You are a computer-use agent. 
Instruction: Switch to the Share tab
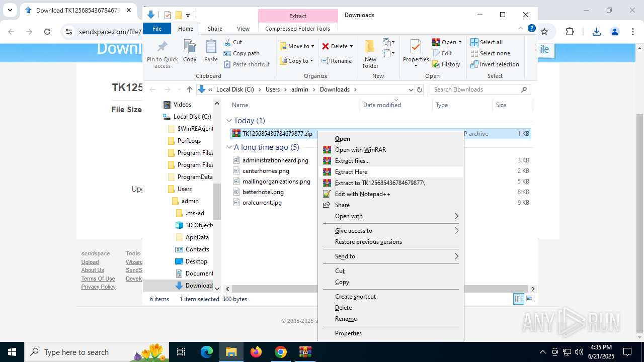tap(215, 29)
